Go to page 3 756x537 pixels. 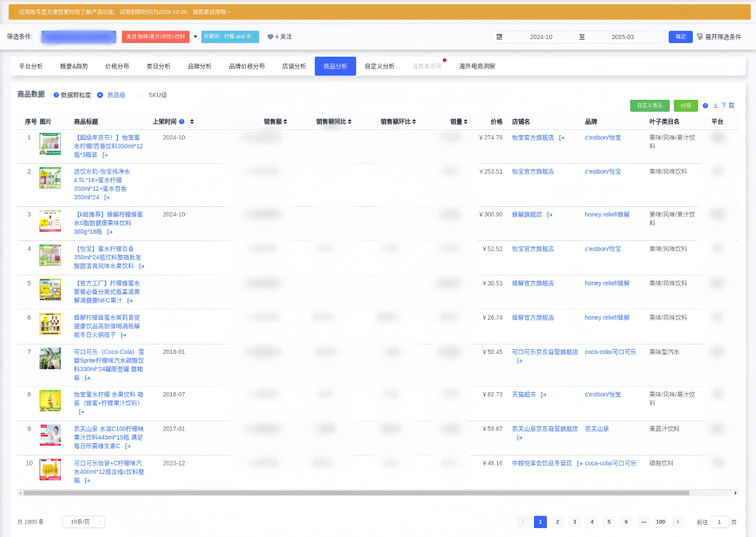575,522
